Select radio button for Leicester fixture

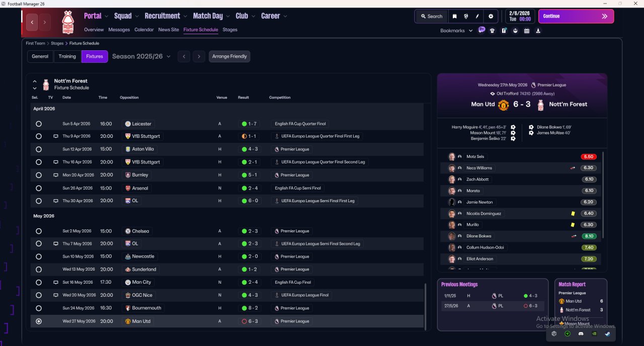[39, 124]
